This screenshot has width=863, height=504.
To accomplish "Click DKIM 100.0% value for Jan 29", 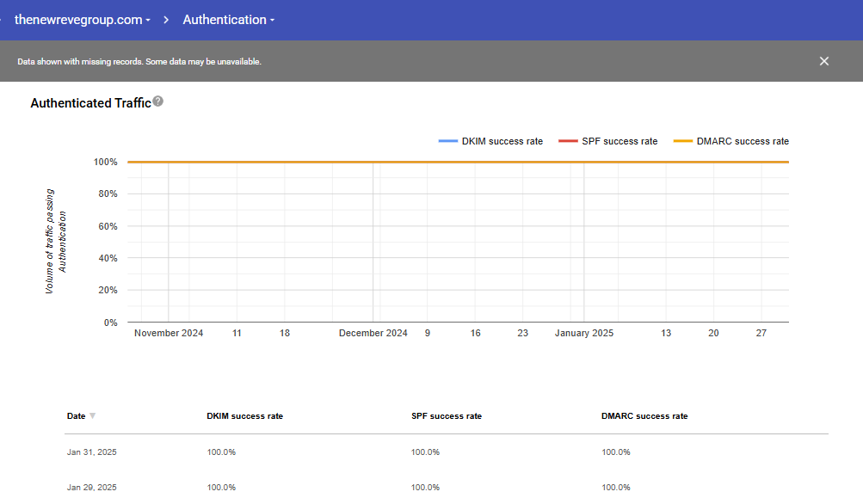I will [x=221, y=488].
